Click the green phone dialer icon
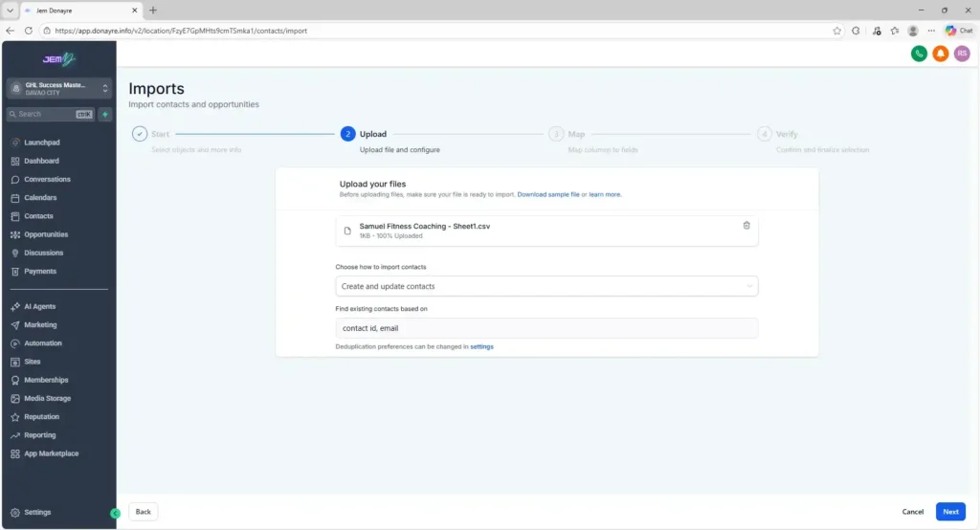The height and width of the screenshot is (530, 980). (x=919, y=54)
